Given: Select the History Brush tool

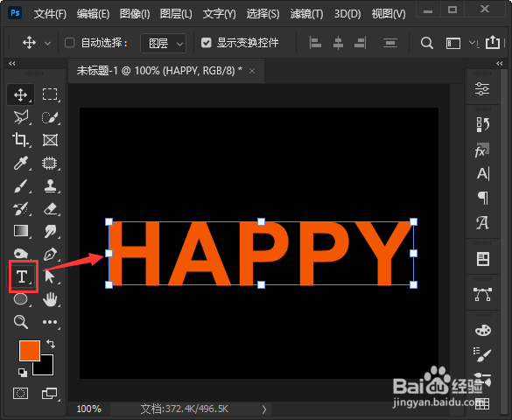Looking at the screenshot, I should [21, 209].
